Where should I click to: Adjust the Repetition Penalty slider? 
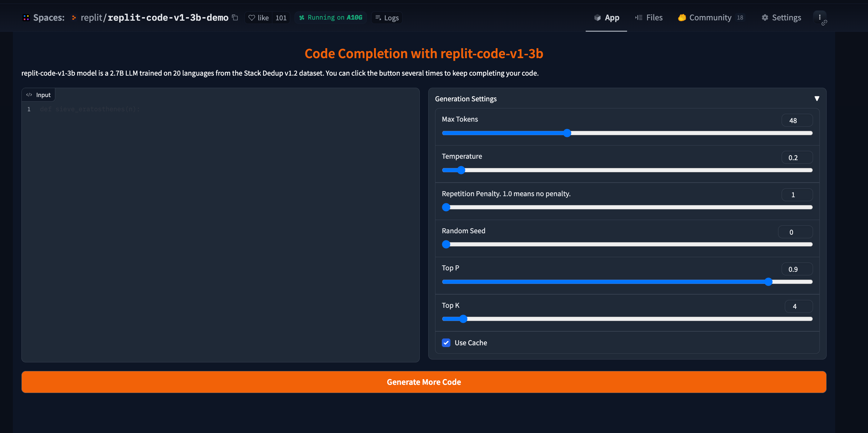(627, 207)
